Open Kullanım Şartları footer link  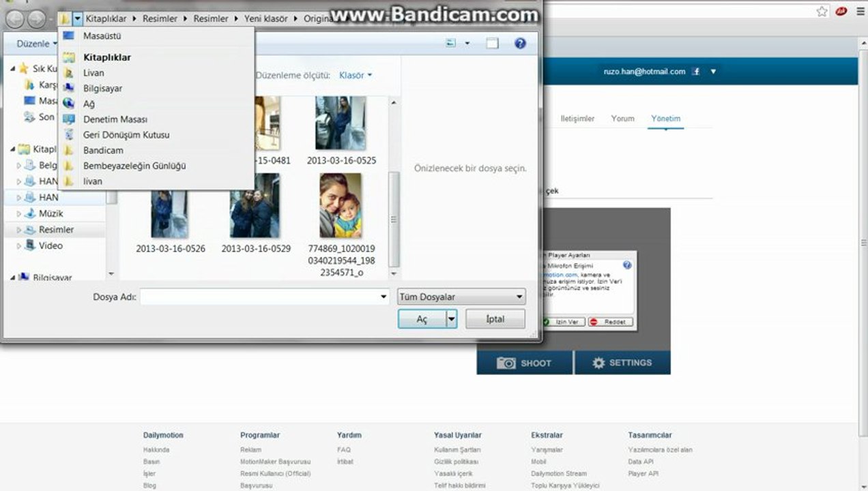pos(457,450)
